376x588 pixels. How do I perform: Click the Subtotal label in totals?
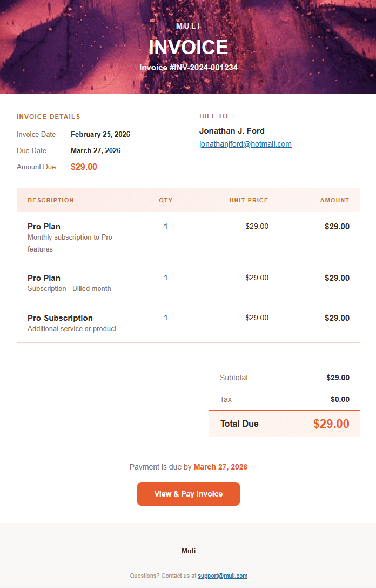click(x=233, y=378)
